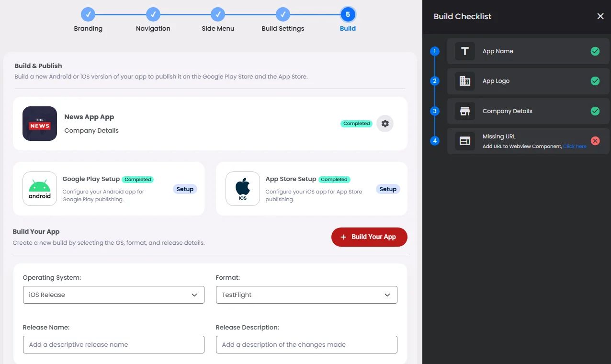
Task: Click here link to add webview URL
Action: click(575, 146)
